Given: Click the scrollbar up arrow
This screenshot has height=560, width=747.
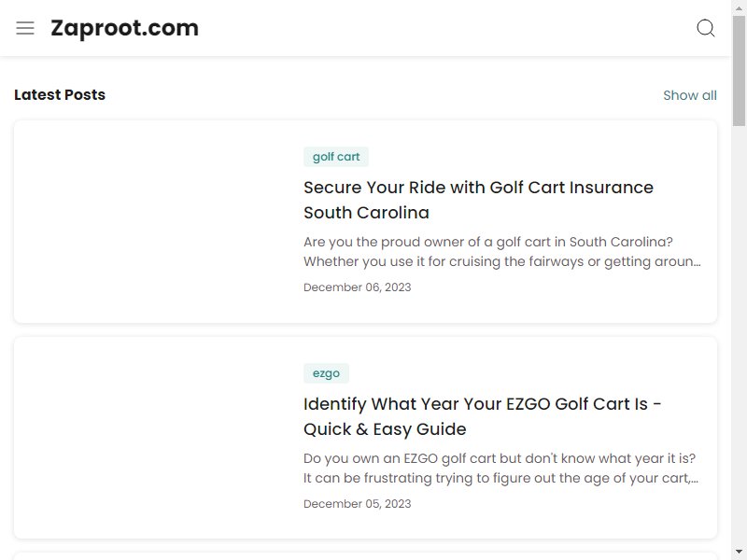Looking at the screenshot, I should tap(739, 7).
